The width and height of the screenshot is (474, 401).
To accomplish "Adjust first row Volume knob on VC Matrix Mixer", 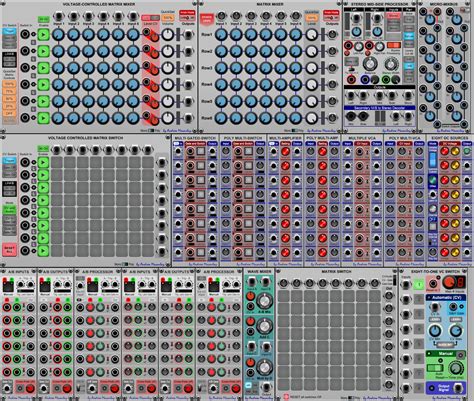I will (x=168, y=35).
